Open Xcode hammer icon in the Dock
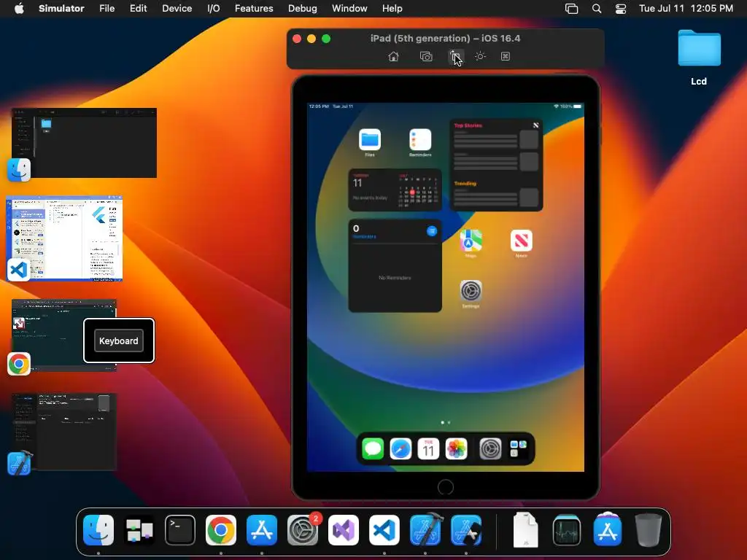Viewport: 747px width, 560px height. [x=425, y=530]
